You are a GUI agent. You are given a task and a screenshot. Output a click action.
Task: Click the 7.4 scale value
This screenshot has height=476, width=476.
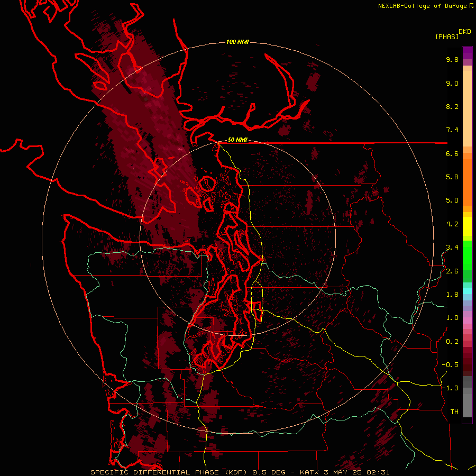[x=452, y=130]
